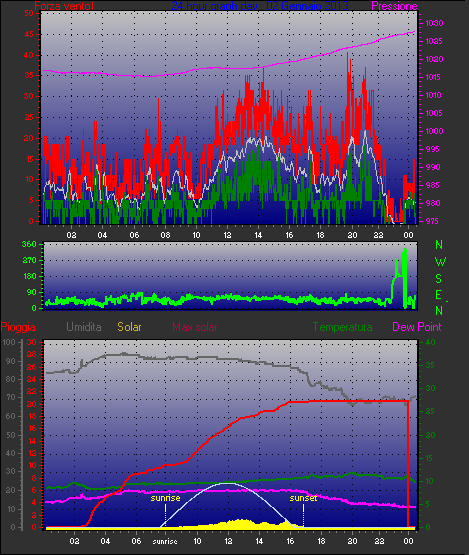Select the red 'Pioggia' legend label
Image resolution: width=469 pixels, height=555 pixels.
(x=18, y=327)
